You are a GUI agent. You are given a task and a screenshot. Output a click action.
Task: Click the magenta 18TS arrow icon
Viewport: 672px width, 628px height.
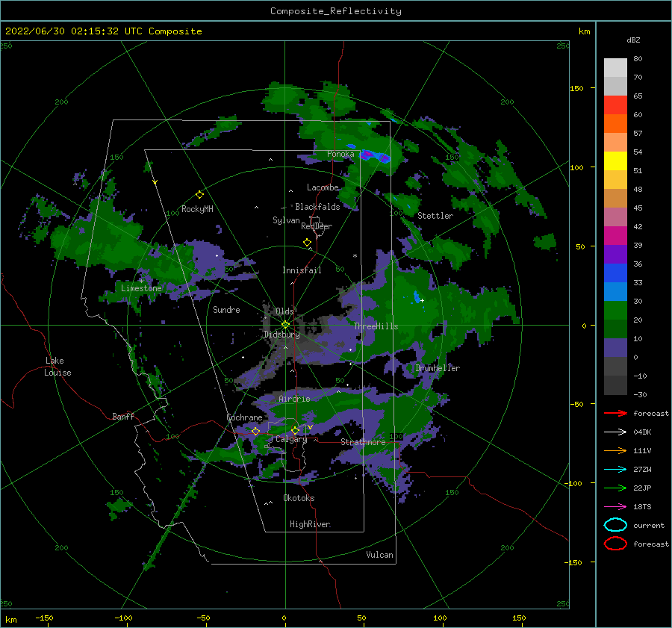click(x=615, y=507)
